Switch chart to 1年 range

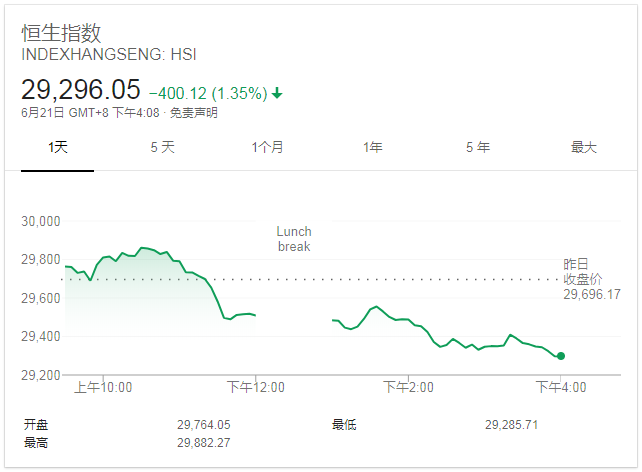(373, 147)
